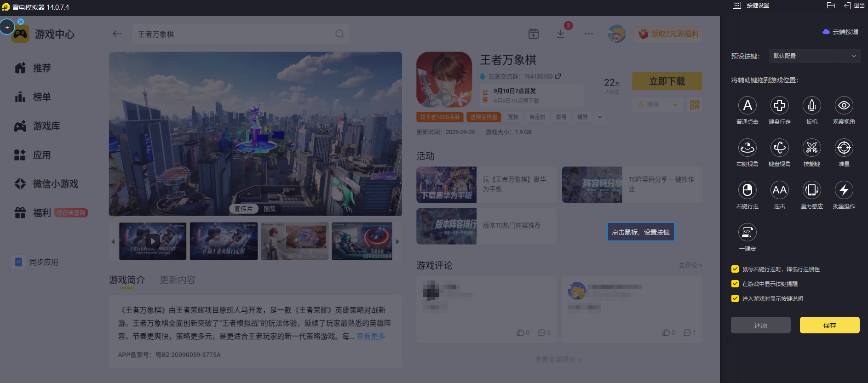Viewport: 868px width, 383px height.
Task: Open 游戏库 in the sidebar
Action: click(37, 126)
